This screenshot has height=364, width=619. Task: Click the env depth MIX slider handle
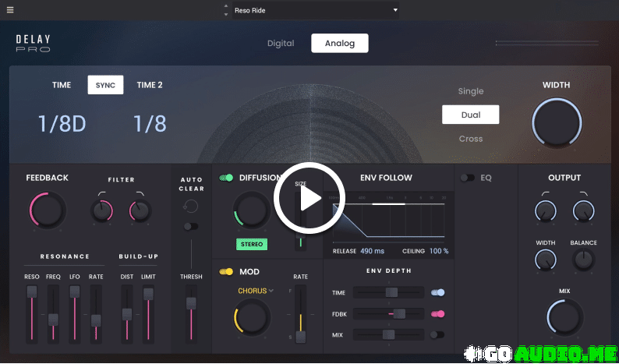(388, 335)
